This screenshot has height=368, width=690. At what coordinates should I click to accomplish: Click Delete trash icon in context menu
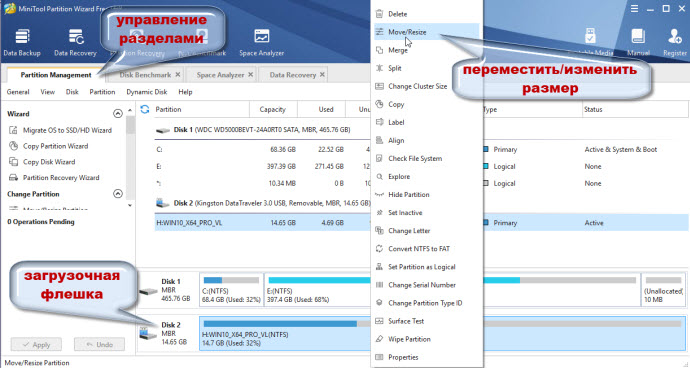[x=379, y=14]
